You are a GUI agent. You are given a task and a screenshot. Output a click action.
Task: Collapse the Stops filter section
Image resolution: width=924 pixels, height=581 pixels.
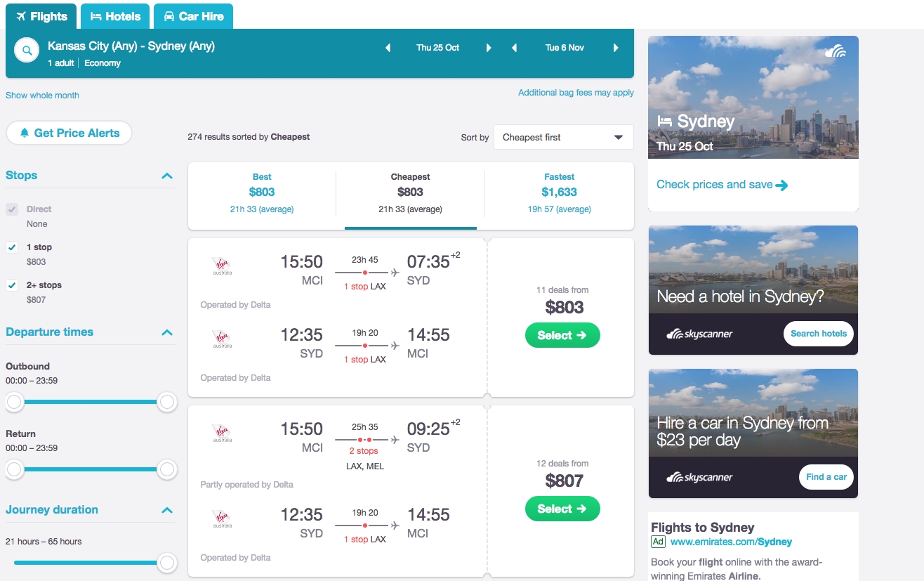click(167, 176)
